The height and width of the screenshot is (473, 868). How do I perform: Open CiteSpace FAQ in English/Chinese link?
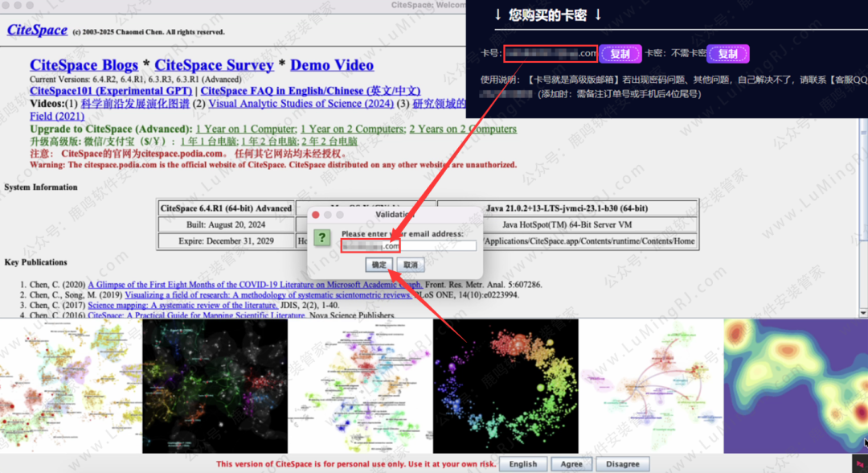coord(310,90)
